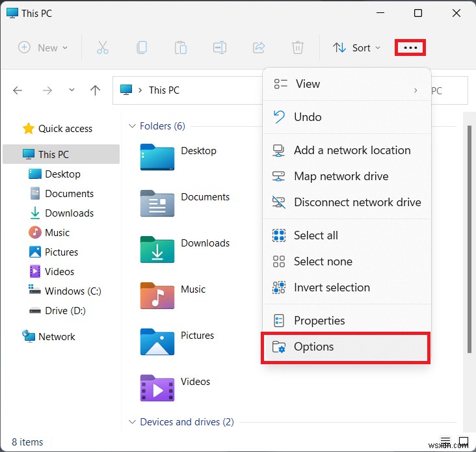Open the Music folder icon in Folders
Screen dimensions: 476x452
pyautogui.click(x=157, y=295)
